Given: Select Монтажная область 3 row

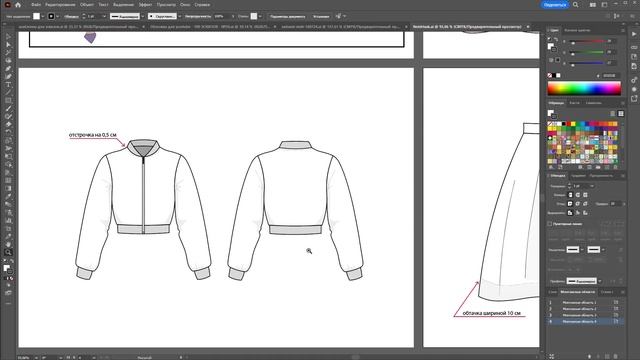Looking at the screenshot, I should (584, 315).
